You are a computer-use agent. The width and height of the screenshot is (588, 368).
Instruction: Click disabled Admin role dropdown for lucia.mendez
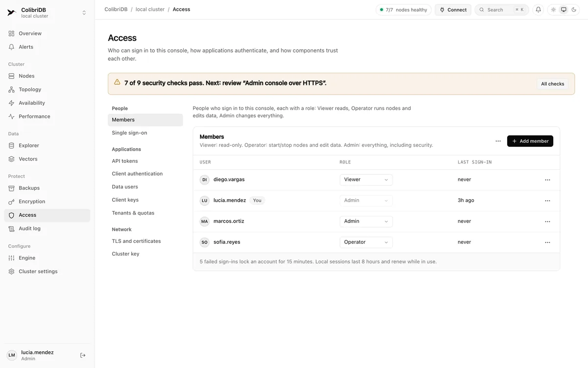(366, 201)
